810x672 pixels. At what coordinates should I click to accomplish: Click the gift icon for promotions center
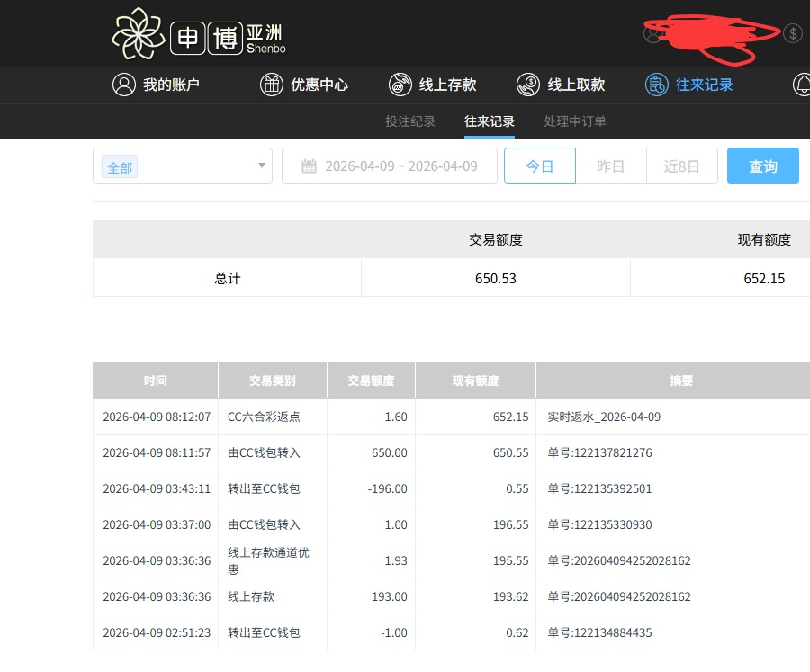pos(271,85)
